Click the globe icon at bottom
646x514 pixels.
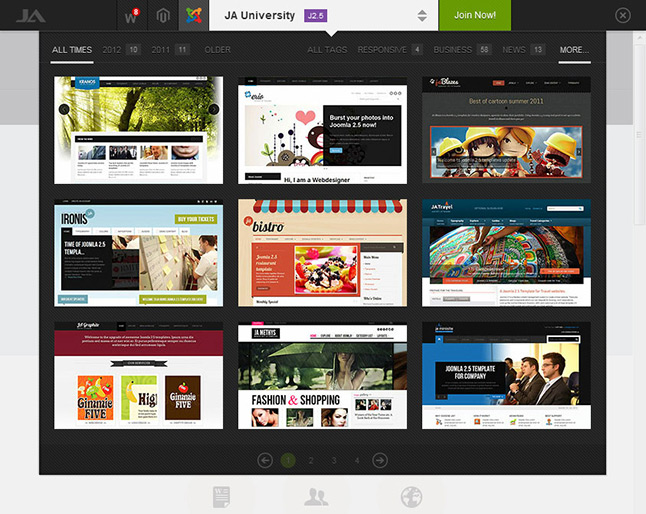412,497
